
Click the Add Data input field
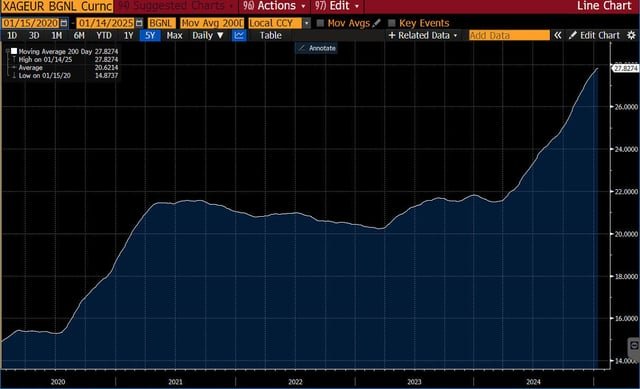tap(509, 36)
